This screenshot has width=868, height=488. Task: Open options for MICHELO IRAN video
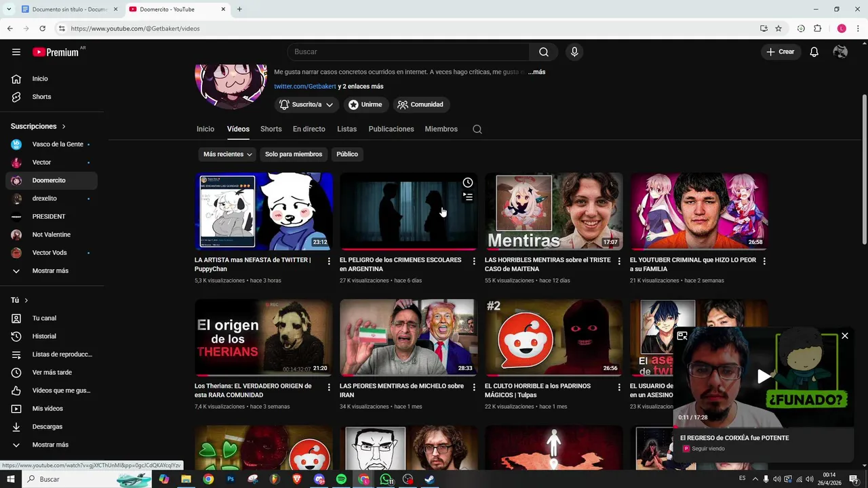[474, 387]
